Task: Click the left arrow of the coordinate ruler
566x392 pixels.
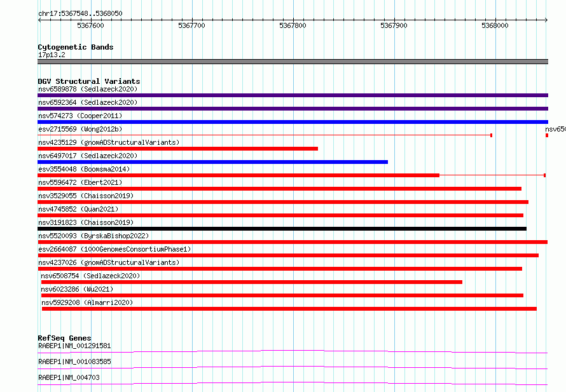Action: click(x=39, y=20)
